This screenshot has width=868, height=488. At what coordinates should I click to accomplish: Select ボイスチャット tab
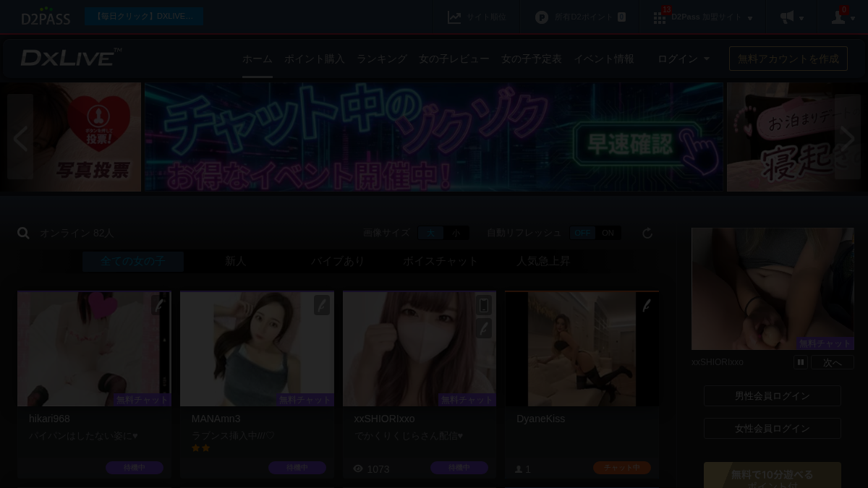pos(441,261)
